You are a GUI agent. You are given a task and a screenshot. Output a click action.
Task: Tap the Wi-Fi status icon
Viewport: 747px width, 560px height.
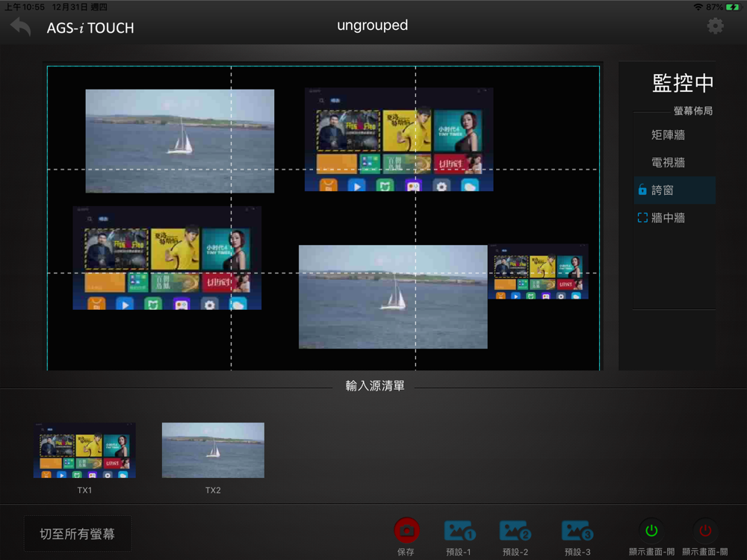coord(698,7)
